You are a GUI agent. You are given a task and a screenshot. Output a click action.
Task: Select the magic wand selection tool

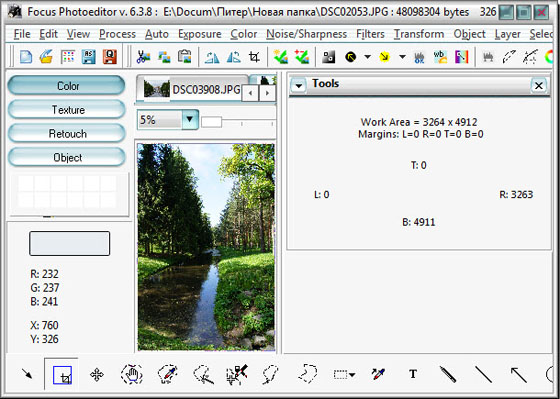coord(203,375)
